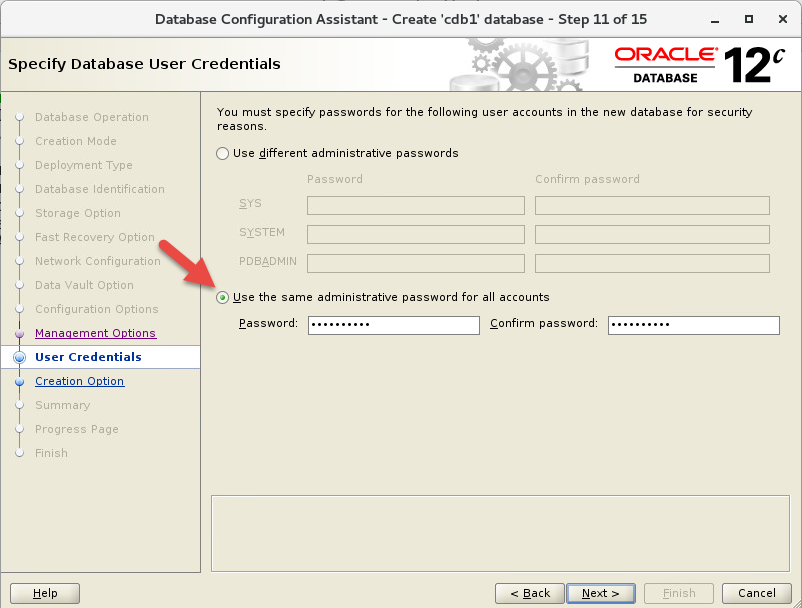Minimize the Database Configuration Assistant window
Viewport: 802px width, 608px height.
click(715, 20)
